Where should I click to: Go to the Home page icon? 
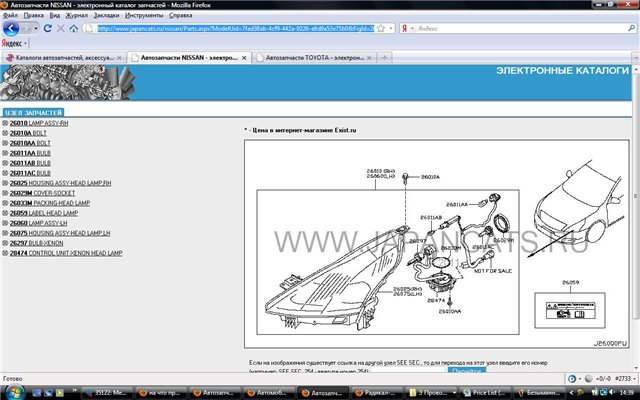pos(73,29)
